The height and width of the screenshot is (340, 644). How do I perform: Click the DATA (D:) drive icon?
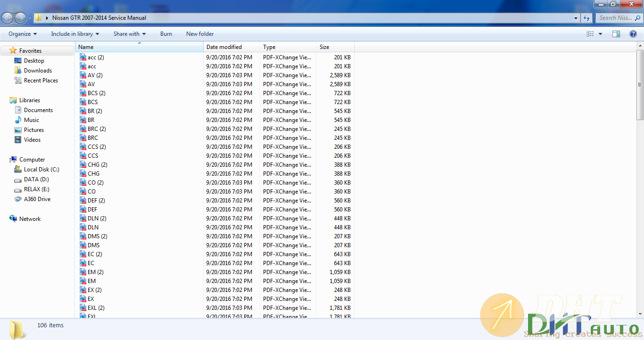18,179
